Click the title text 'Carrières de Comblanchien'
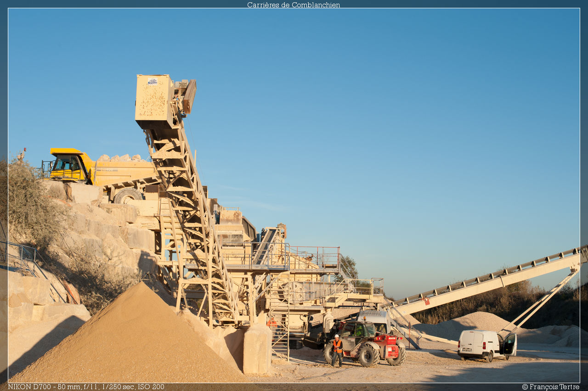 tap(294, 5)
